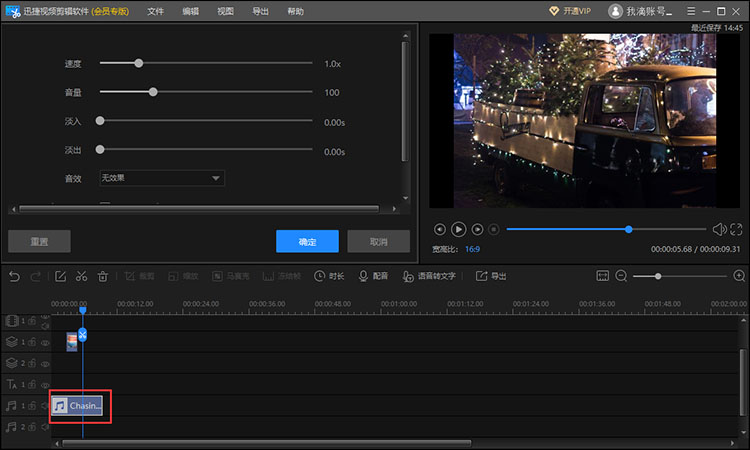Click the 重置 reset button
750x450 pixels.
(39, 241)
